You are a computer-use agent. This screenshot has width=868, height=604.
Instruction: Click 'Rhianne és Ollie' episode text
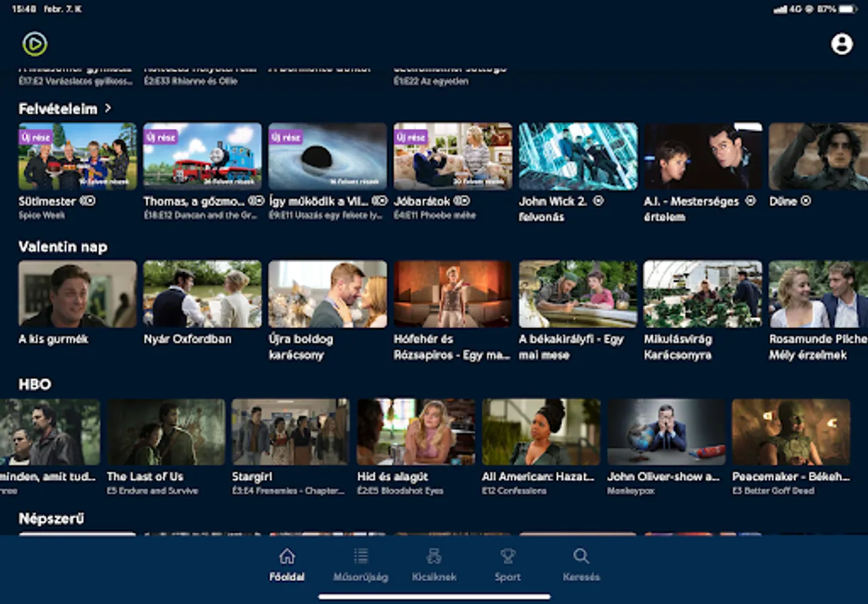tap(204, 81)
